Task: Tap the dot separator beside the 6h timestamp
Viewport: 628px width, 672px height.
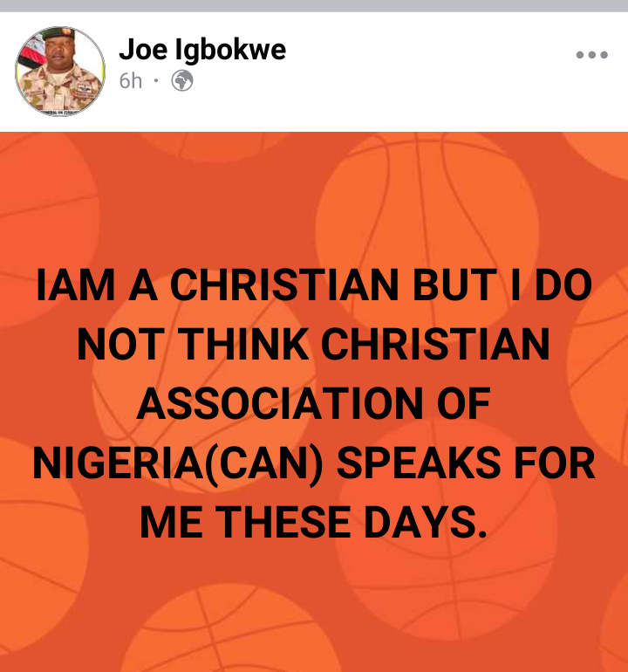Action: point(156,80)
